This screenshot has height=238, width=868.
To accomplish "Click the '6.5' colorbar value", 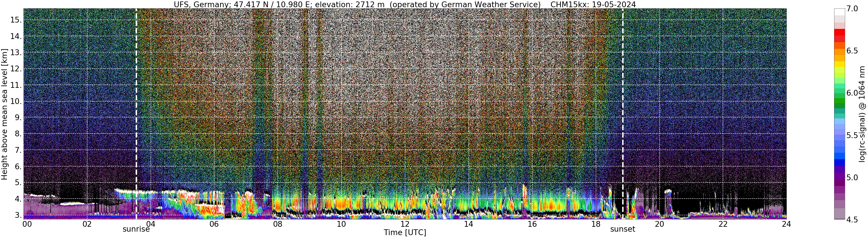I will pos(852,51).
